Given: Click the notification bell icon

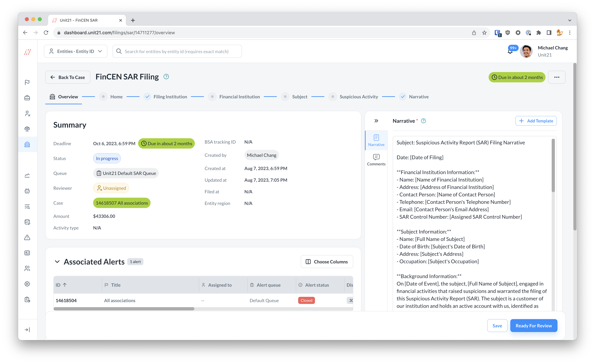Looking at the screenshot, I should click(510, 52).
